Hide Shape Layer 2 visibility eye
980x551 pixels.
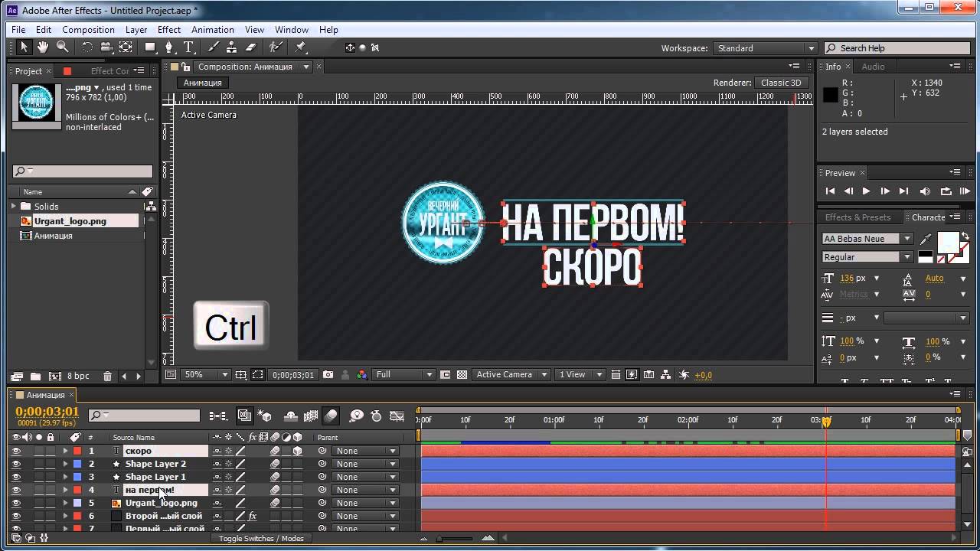pos(16,464)
